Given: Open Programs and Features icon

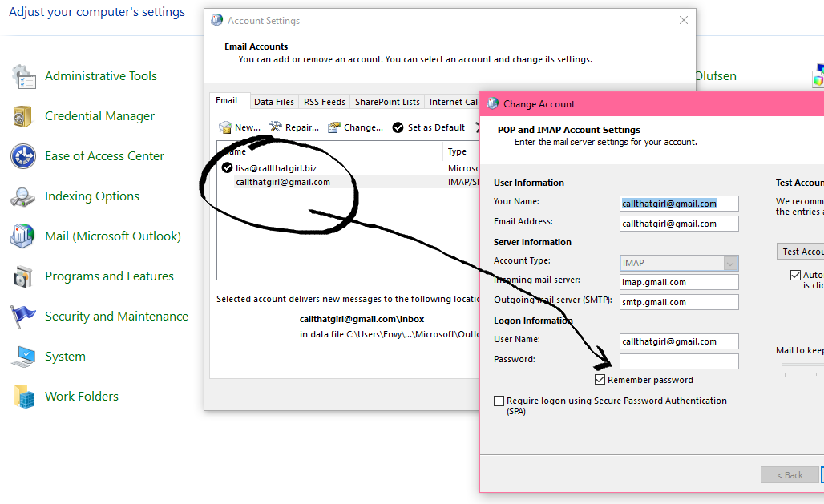Looking at the screenshot, I should (22, 276).
